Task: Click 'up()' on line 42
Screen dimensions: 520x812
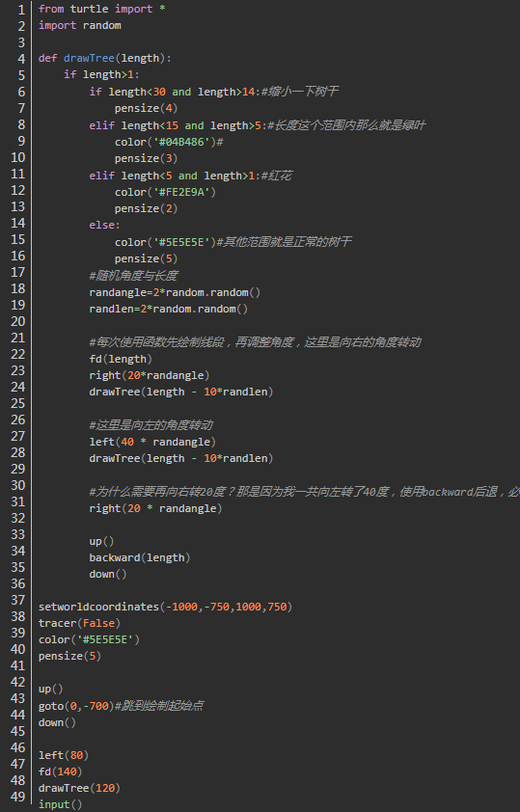Action: (x=51, y=690)
